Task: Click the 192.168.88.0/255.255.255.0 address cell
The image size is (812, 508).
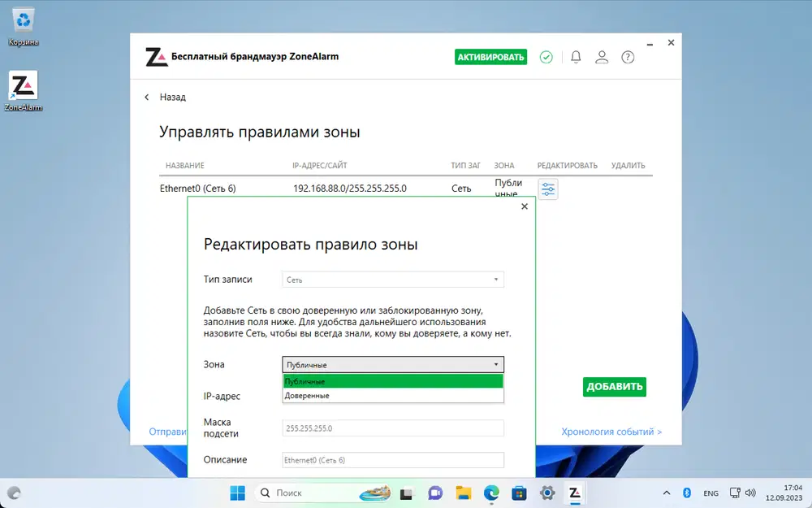Action: [350, 189]
